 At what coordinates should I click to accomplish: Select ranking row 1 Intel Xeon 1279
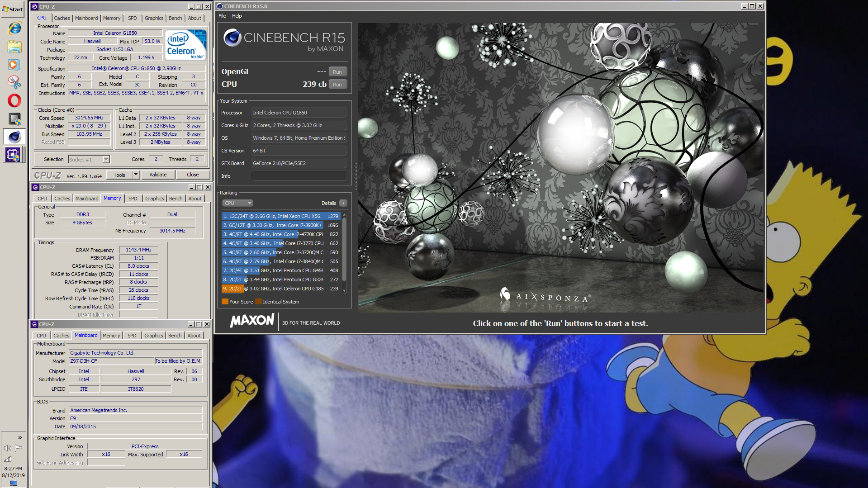tap(281, 216)
